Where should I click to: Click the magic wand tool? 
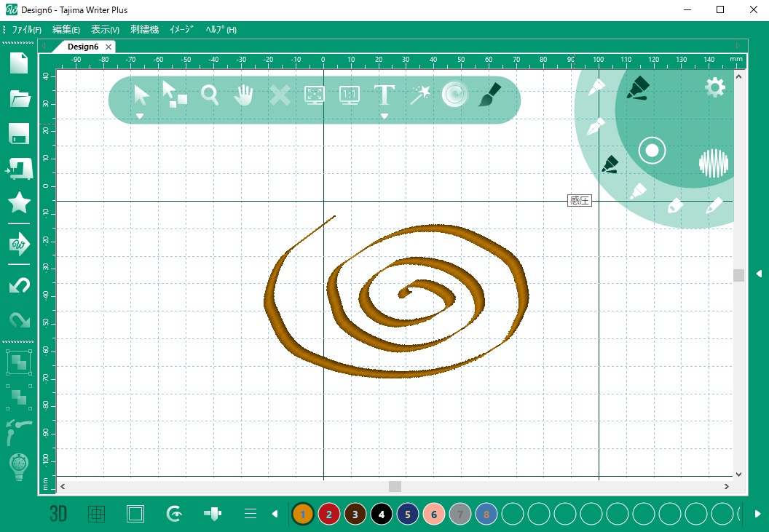coord(419,95)
